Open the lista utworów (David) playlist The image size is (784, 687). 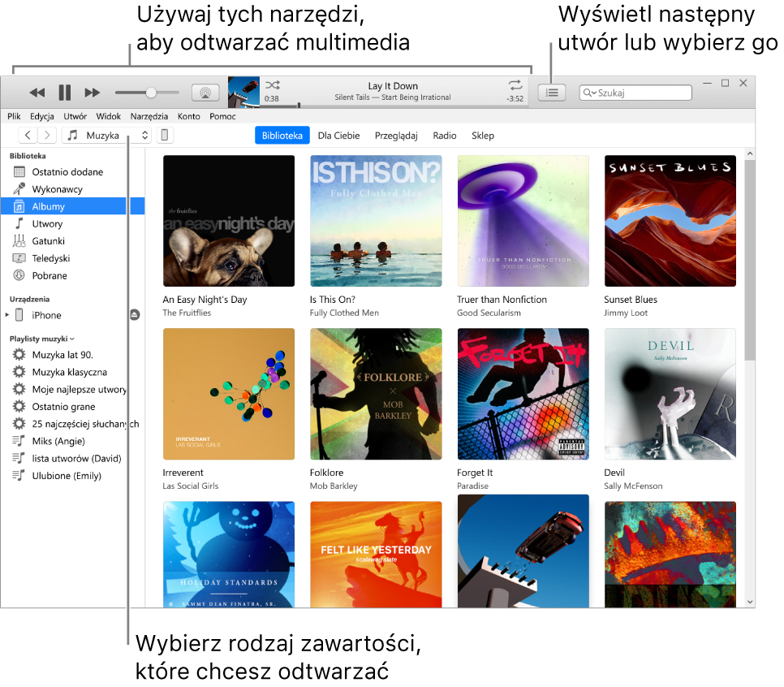(x=72, y=458)
